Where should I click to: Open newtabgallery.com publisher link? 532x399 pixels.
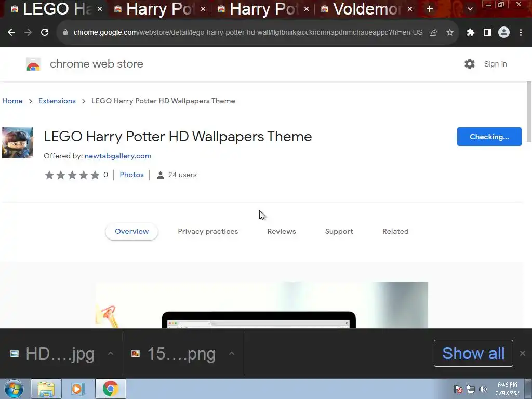point(118,156)
